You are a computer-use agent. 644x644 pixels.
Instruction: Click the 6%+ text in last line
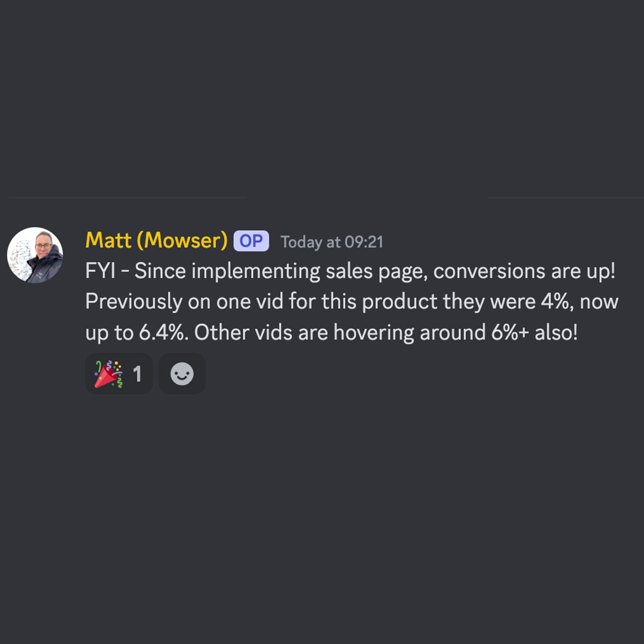[x=510, y=332]
